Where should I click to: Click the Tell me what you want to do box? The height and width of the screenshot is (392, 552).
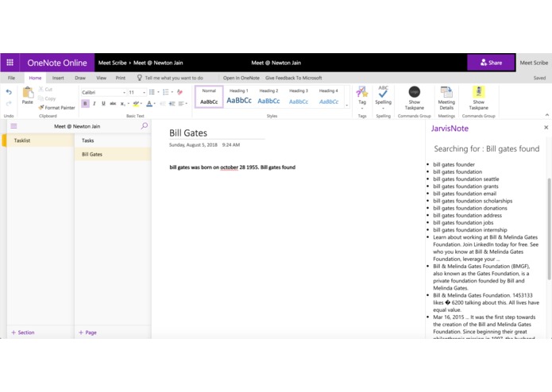(174, 78)
